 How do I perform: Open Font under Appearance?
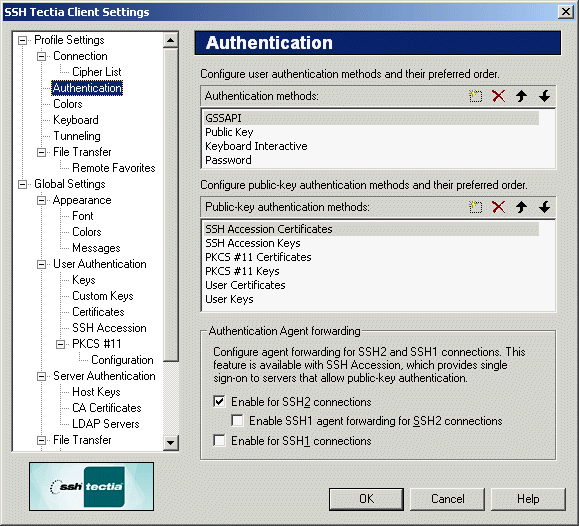click(x=83, y=216)
